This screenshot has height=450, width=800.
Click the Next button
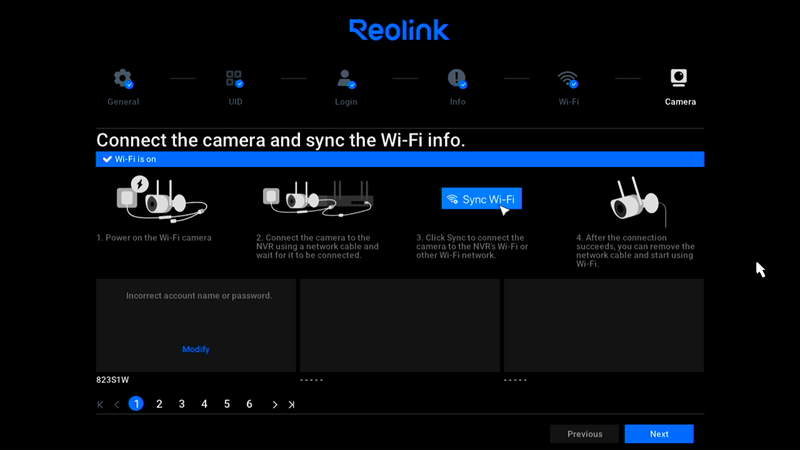659,434
